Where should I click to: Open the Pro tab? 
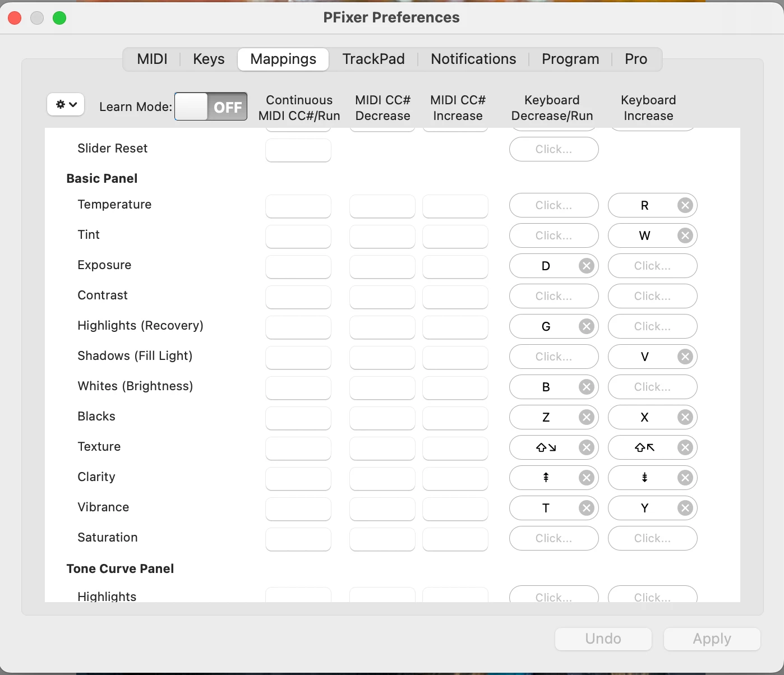point(636,59)
